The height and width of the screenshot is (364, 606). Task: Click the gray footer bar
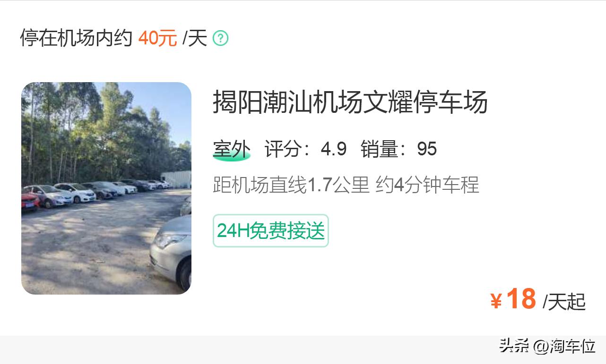(303, 350)
